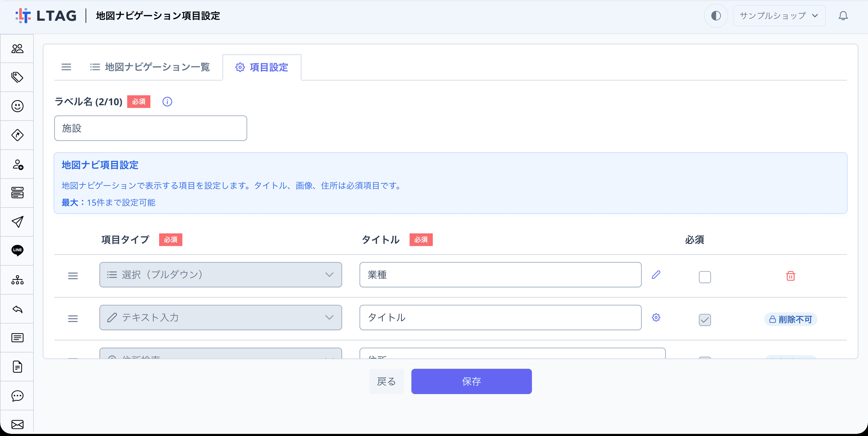Click the info icon beside ラベル名
Image resolution: width=868 pixels, height=436 pixels.
167,102
